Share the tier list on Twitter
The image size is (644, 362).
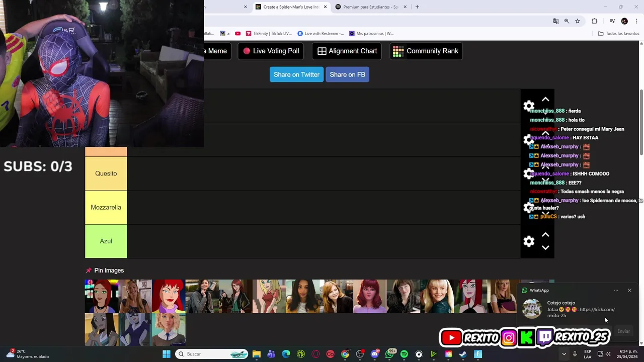point(296,74)
